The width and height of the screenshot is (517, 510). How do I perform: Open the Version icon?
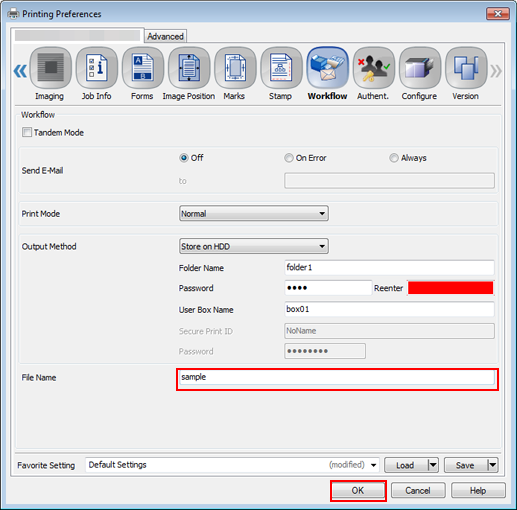coord(466,68)
